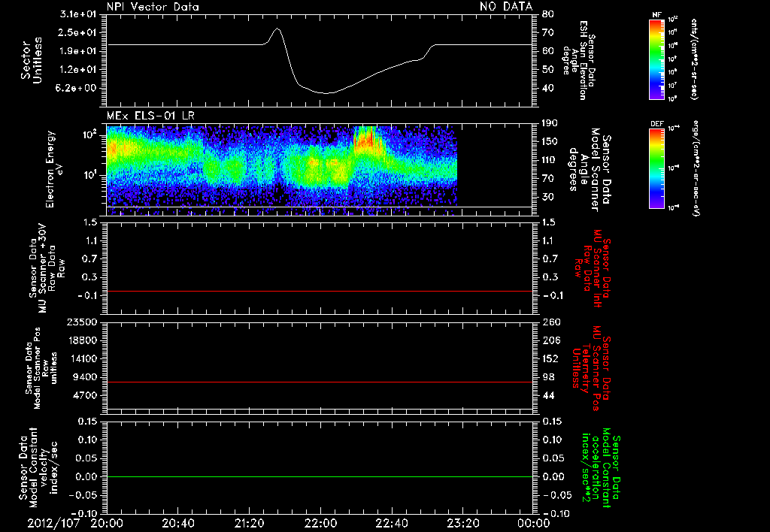This screenshot has height=532, width=770.
Task: Click the DEF color bar gradient
Action: point(656,168)
